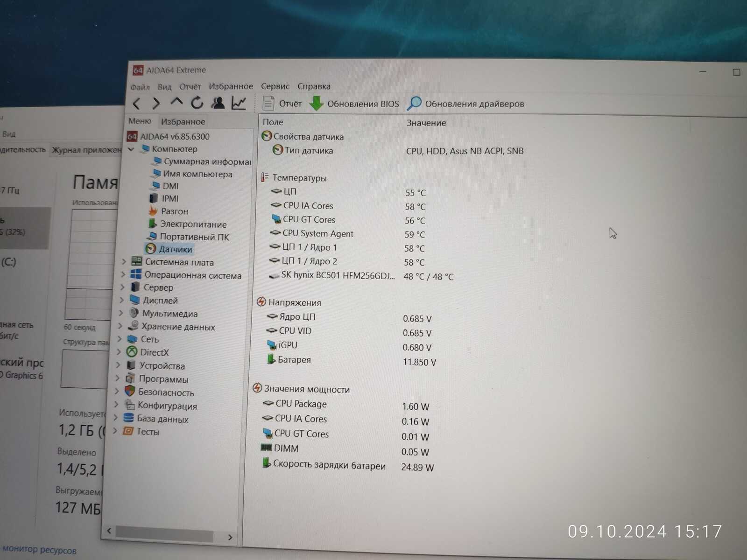Switch to the Меню tab

(140, 121)
